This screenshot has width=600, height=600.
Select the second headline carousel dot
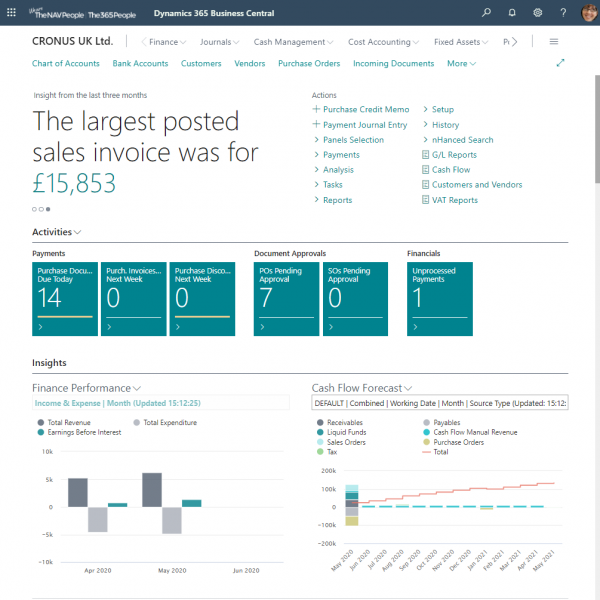pos(41,209)
